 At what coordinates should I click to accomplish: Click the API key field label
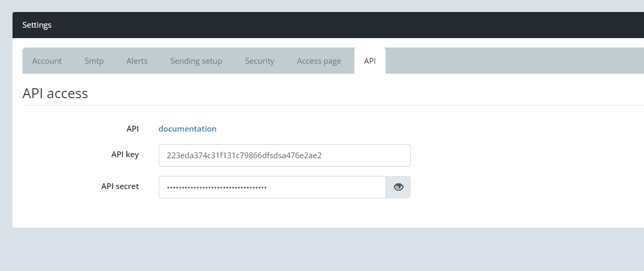[x=125, y=155]
